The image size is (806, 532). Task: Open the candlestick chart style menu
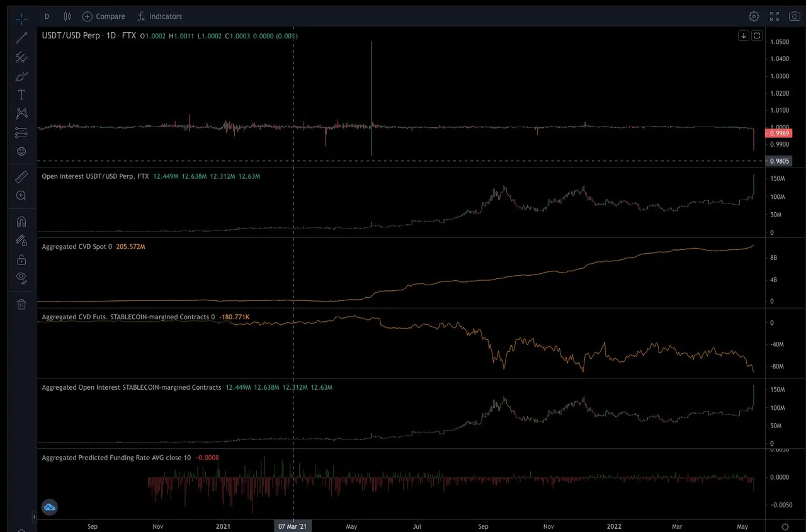tap(67, 16)
